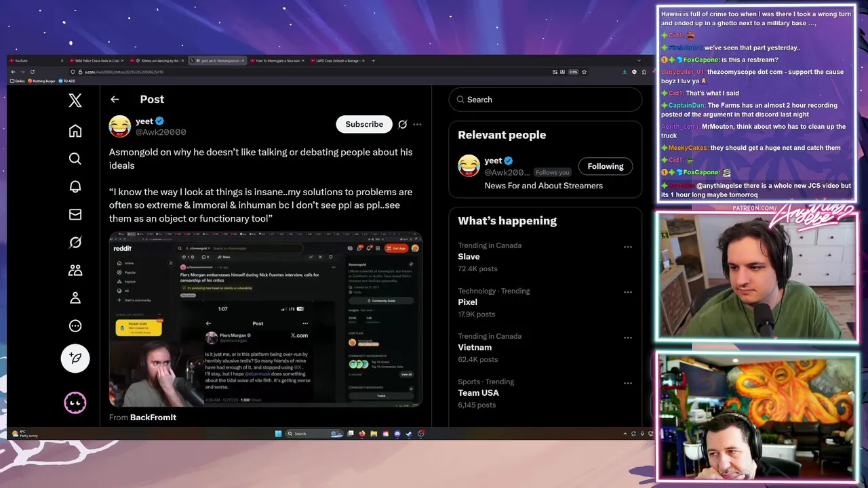Open Pixel trending topic
The height and width of the screenshot is (488, 868).
467,302
